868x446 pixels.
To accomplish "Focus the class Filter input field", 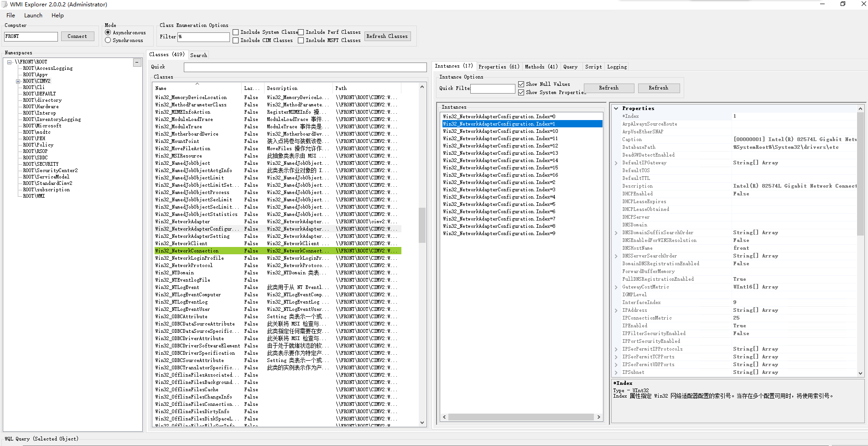I will pos(203,37).
